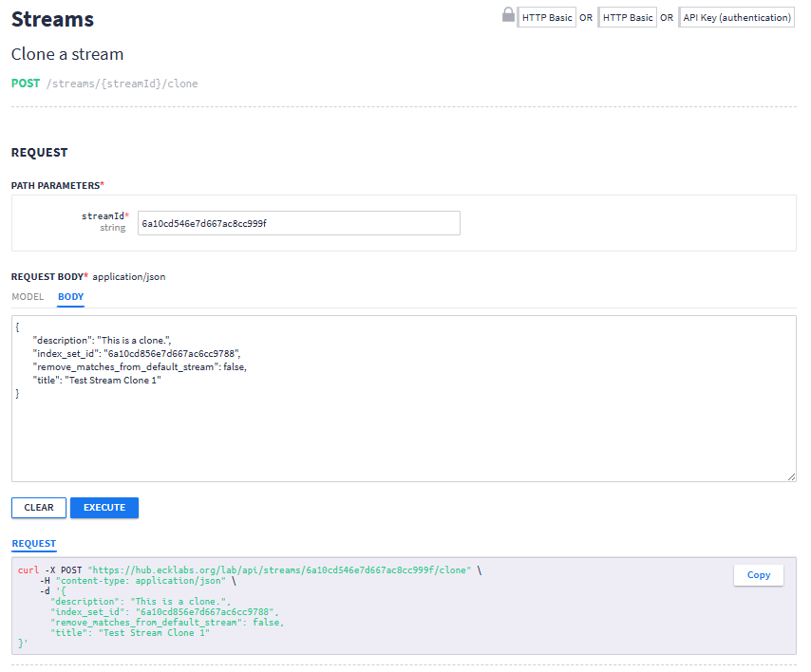Click the PATH PARAMETERS label

click(x=56, y=186)
